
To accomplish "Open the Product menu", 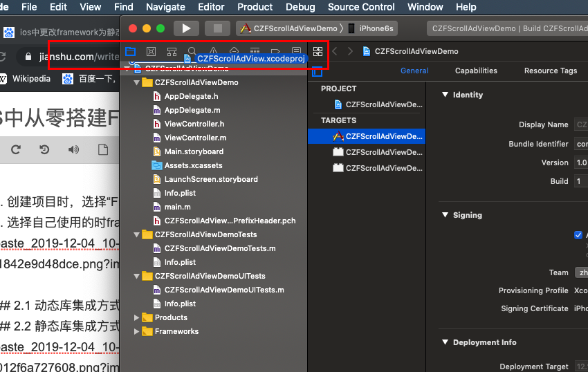I will tap(255, 7).
